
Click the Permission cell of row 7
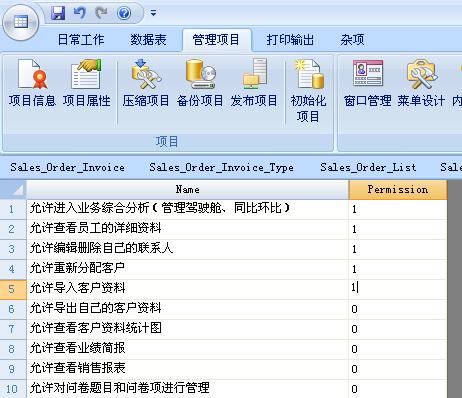click(x=398, y=329)
